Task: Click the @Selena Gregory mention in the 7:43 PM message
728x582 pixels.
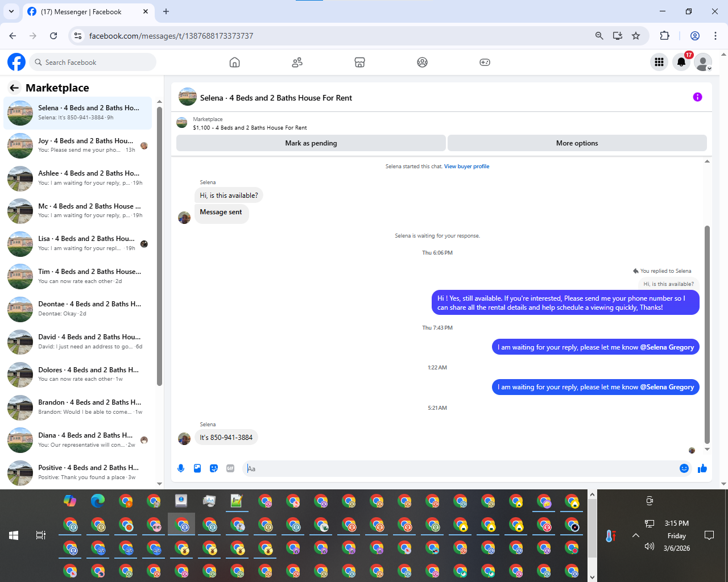Action: pos(667,347)
